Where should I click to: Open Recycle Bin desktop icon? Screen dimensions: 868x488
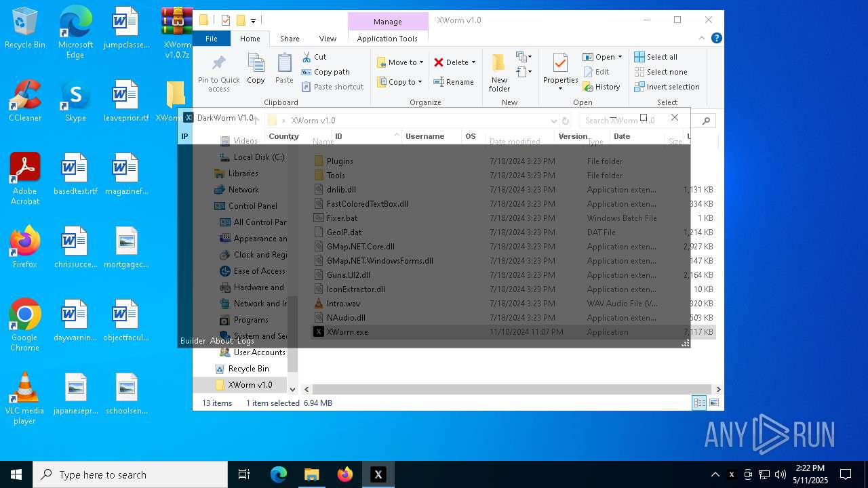[25, 28]
